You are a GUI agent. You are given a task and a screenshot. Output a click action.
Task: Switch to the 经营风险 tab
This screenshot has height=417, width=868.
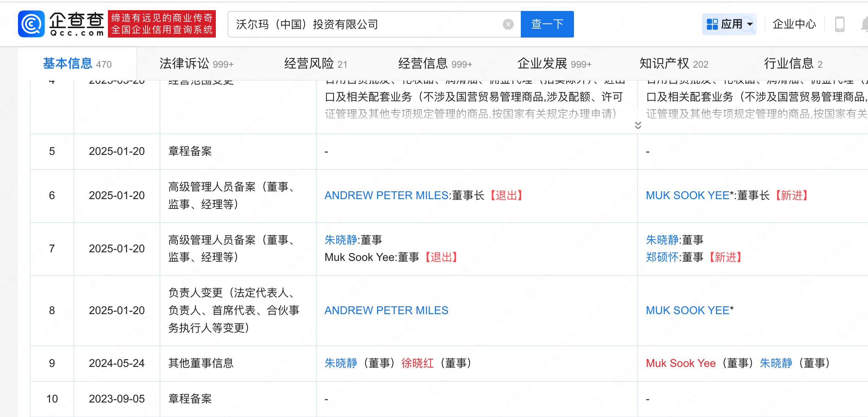coord(316,63)
